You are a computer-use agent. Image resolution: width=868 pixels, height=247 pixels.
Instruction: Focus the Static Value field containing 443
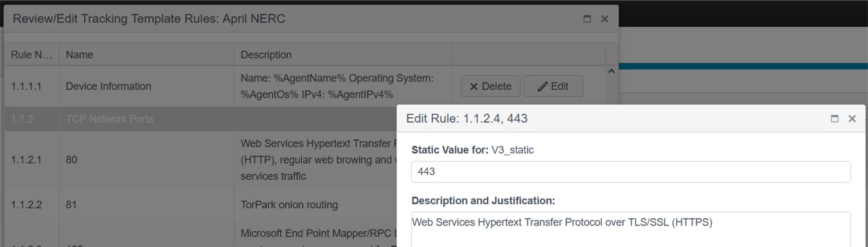click(x=631, y=172)
